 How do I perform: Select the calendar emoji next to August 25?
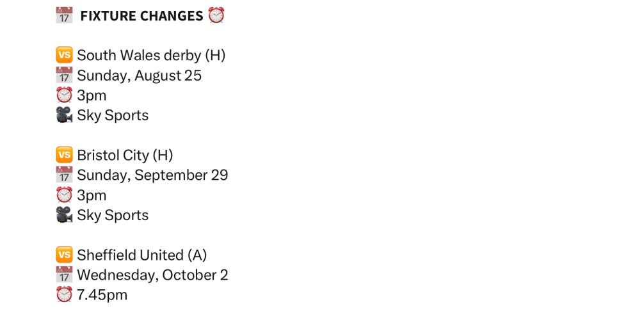(x=64, y=76)
